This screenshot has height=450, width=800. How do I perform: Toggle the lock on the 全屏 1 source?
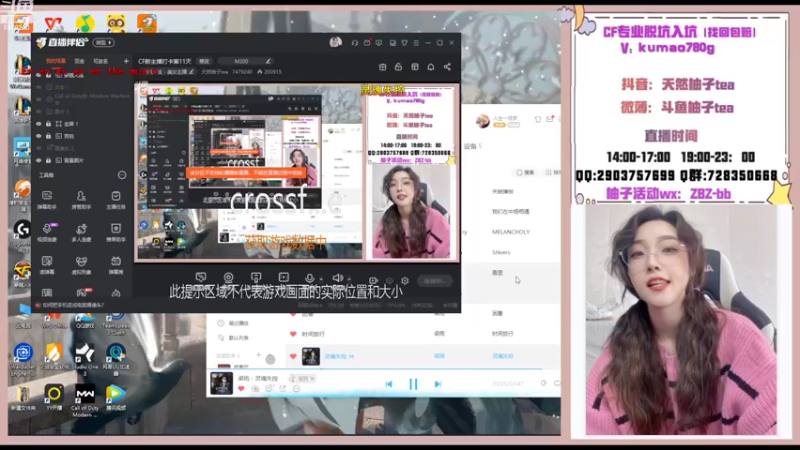coord(48,124)
